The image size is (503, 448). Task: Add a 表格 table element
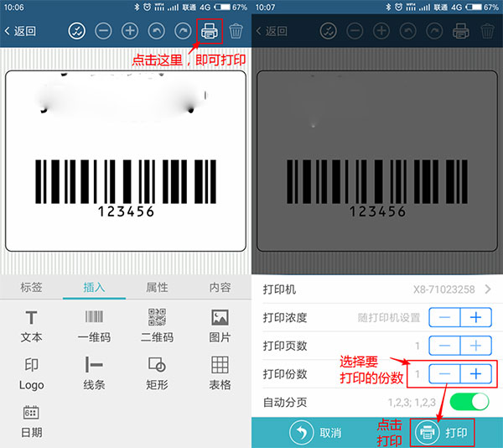click(x=220, y=372)
